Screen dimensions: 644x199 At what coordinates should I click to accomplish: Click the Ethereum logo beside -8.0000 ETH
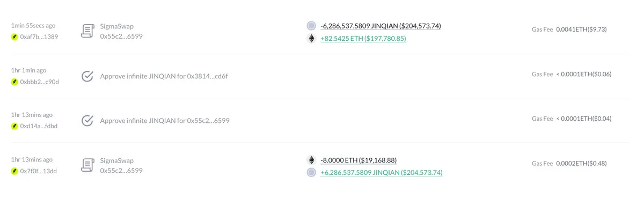[x=311, y=160]
